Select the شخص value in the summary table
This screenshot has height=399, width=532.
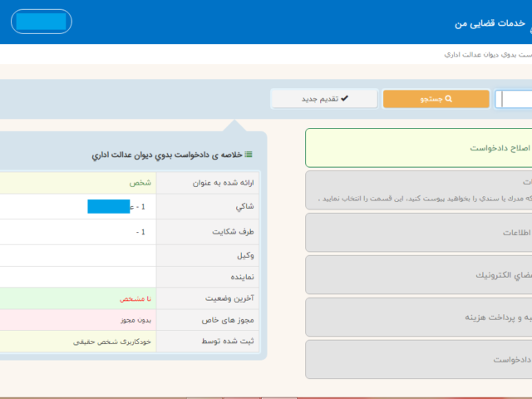click(x=140, y=182)
